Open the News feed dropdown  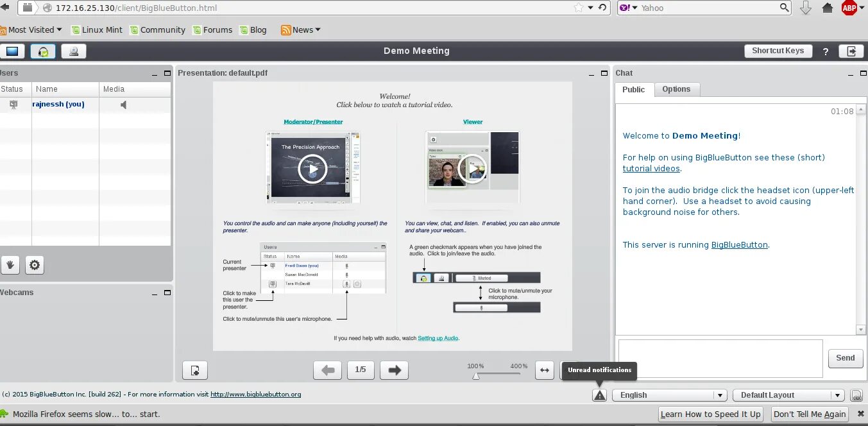point(301,30)
